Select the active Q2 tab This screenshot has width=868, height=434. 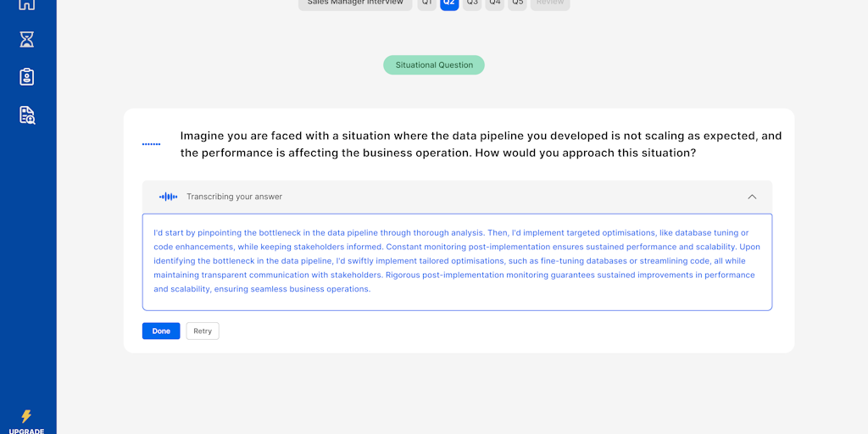[x=449, y=3]
